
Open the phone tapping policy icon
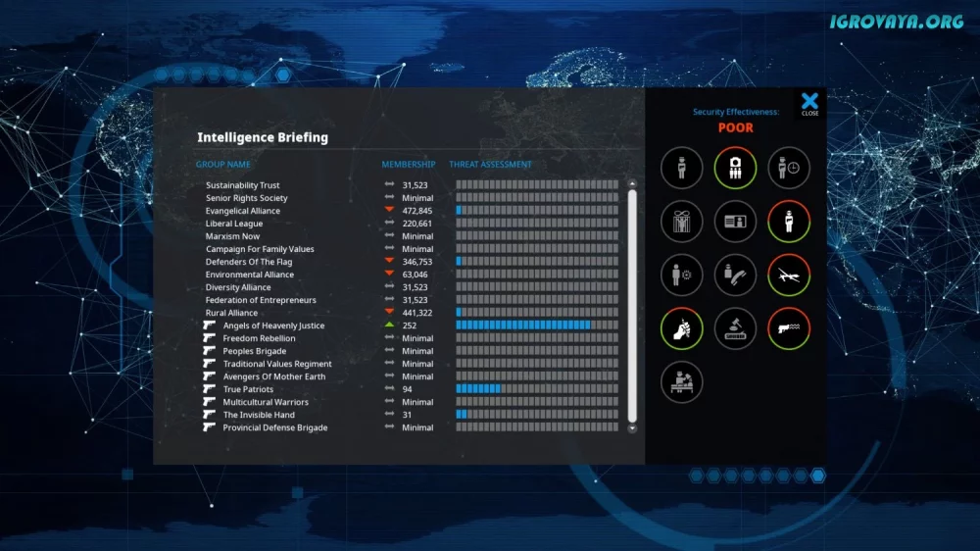click(735, 275)
